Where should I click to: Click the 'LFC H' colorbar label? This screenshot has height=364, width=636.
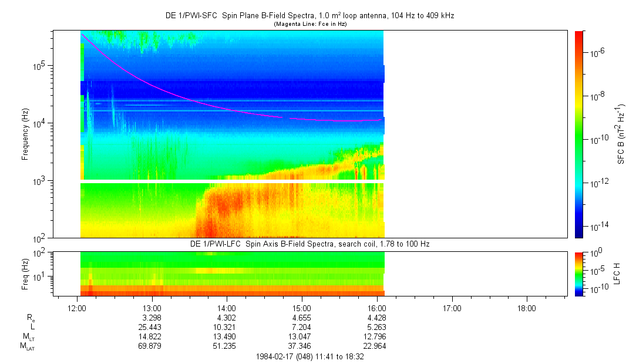point(617,274)
